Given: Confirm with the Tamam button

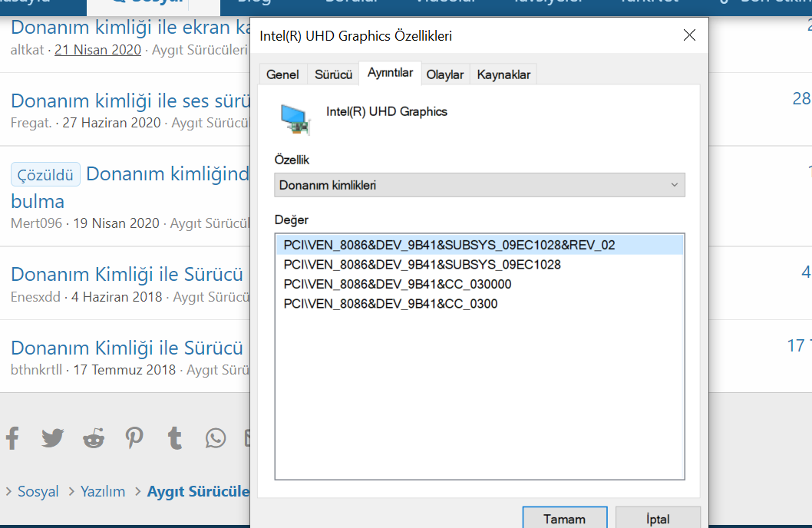Looking at the screenshot, I should 564,518.
